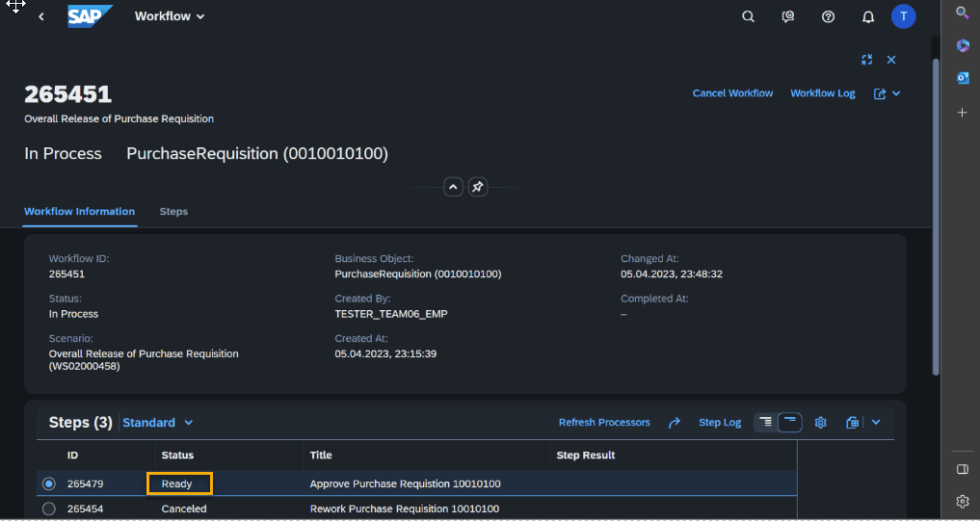Screen dimensions: 980x521
Task: Open Outlook in browser sidebar
Action: (x=963, y=78)
